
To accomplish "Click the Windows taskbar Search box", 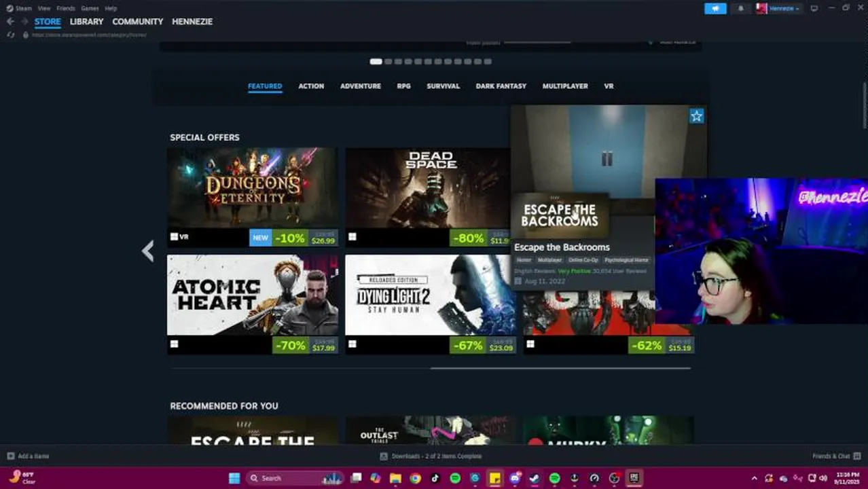I will pos(293,478).
